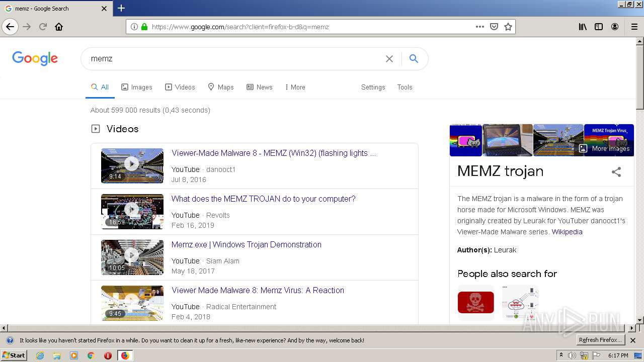Screen dimensions: 644x362
Task: Open the More search filters dropdown
Action: (x=295, y=87)
